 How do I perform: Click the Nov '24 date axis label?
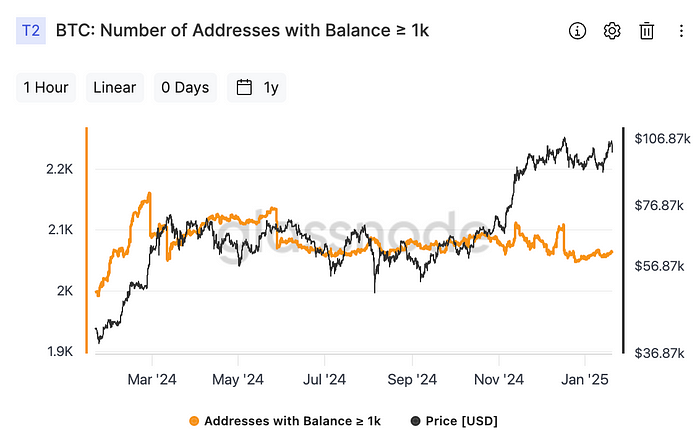tap(499, 380)
